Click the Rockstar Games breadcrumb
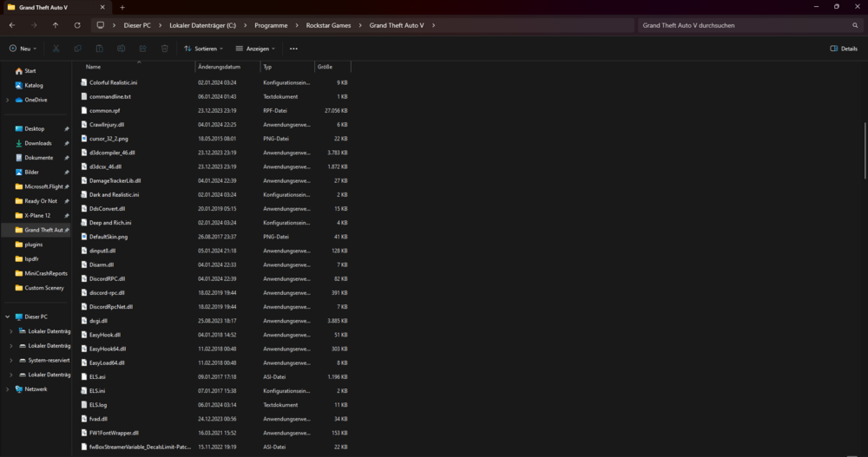Screen dimensions: 868x457 pos(328,25)
